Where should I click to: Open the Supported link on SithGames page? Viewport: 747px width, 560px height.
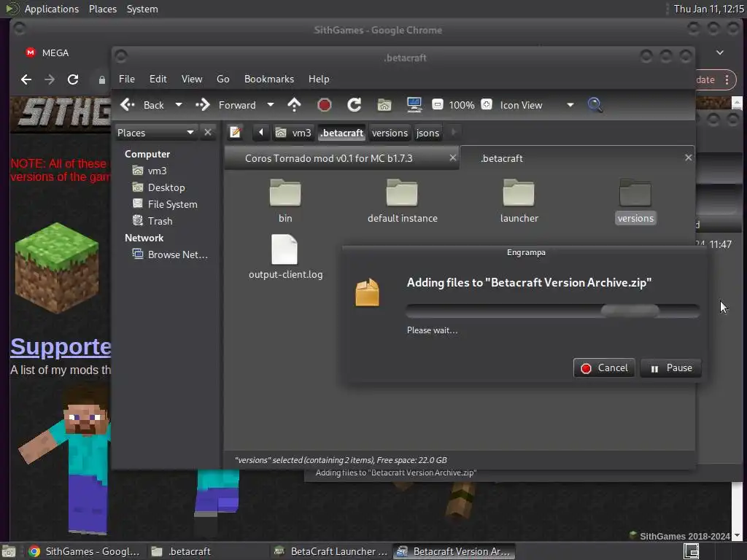[61, 347]
